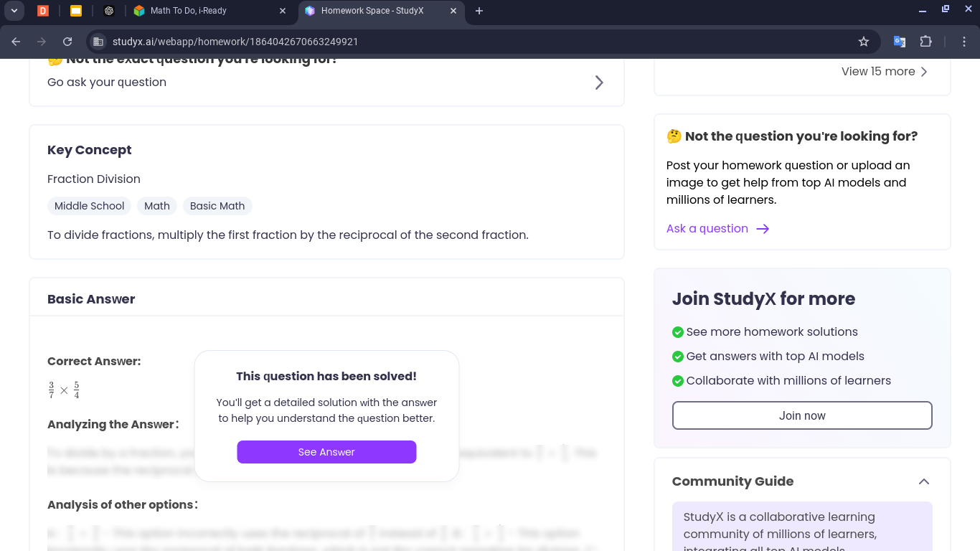Screen dimensions: 980x551
Task: Open the Chrome three-dot menu
Action: pyautogui.click(x=965, y=42)
